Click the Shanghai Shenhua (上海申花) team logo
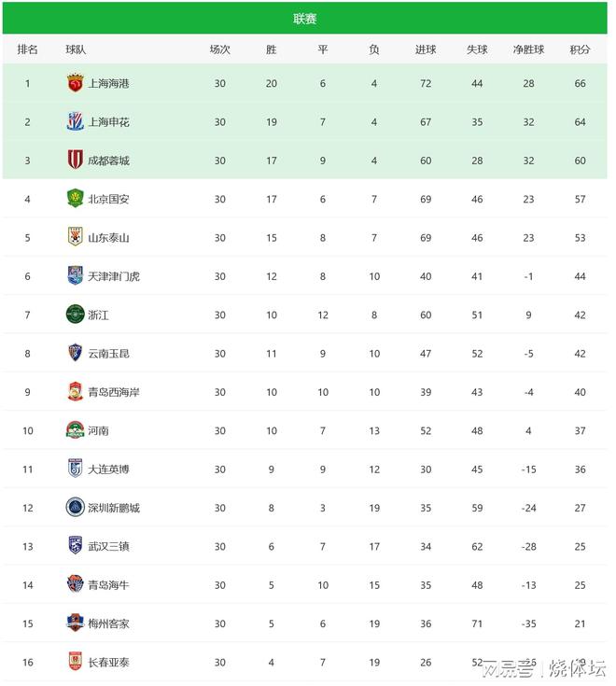The height and width of the screenshot is (686, 616). [x=75, y=121]
